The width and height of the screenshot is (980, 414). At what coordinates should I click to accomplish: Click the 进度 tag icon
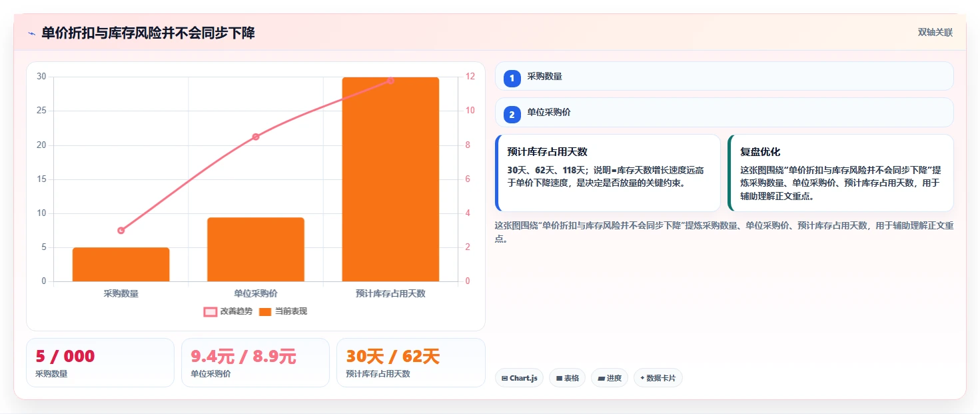[601, 379]
